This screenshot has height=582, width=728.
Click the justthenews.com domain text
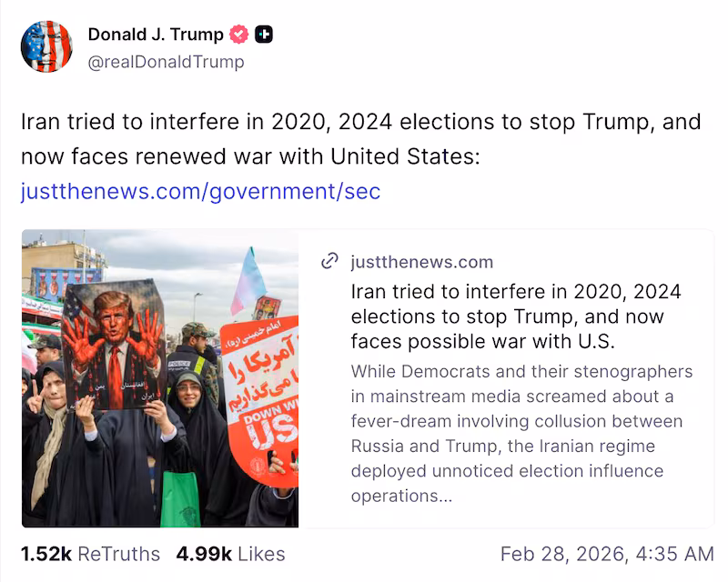click(422, 262)
